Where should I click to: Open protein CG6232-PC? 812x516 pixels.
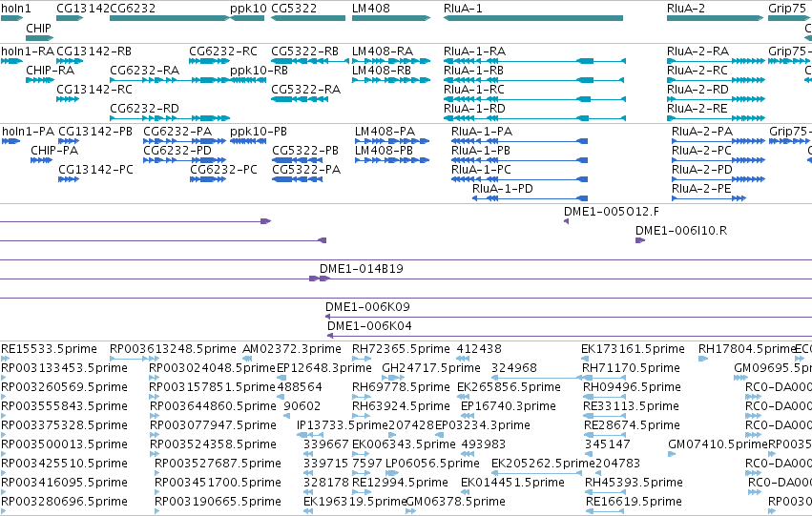[x=223, y=170]
